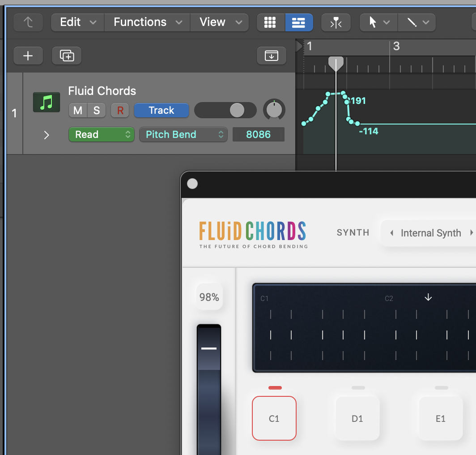Click the green music note track icon

tap(47, 102)
